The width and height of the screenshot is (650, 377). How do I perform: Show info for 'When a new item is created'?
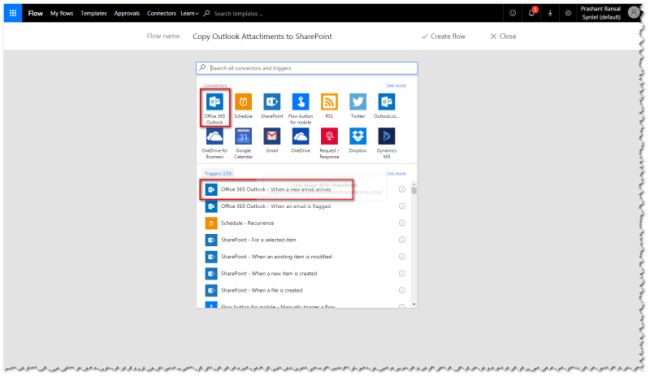402,273
